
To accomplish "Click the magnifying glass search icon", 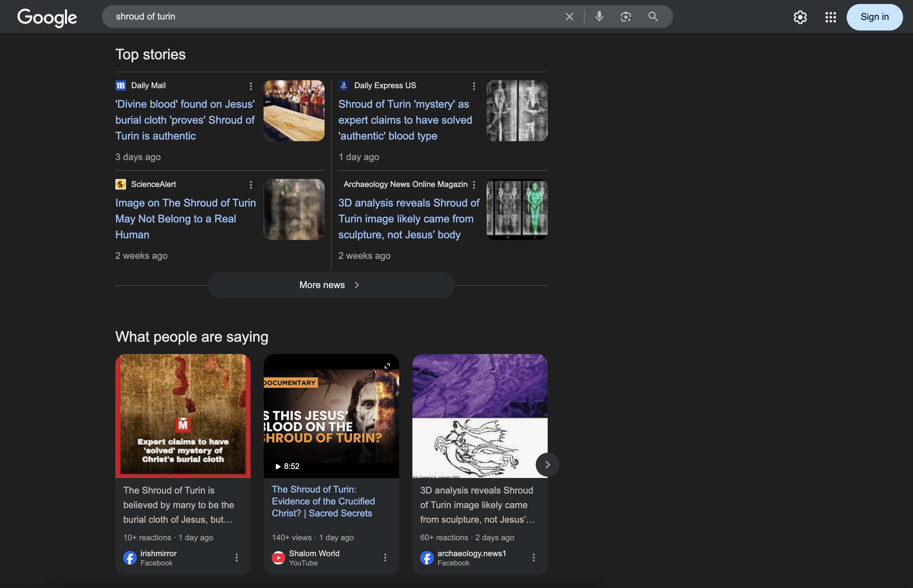I will 653,17.
